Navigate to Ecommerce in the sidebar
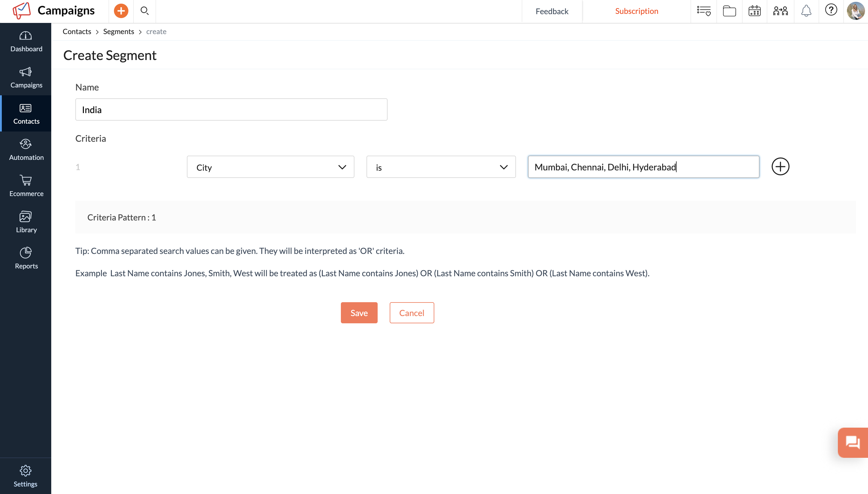868x494 pixels. coord(26,186)
